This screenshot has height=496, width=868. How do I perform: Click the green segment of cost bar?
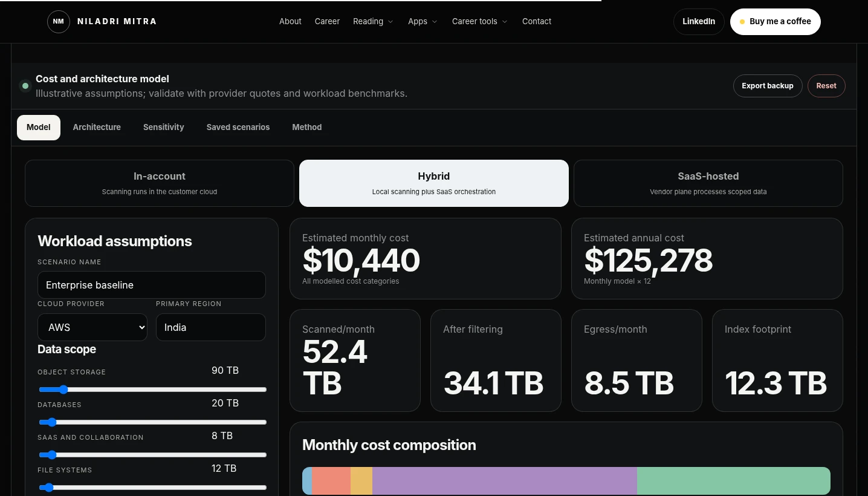[x=734, y=481]
